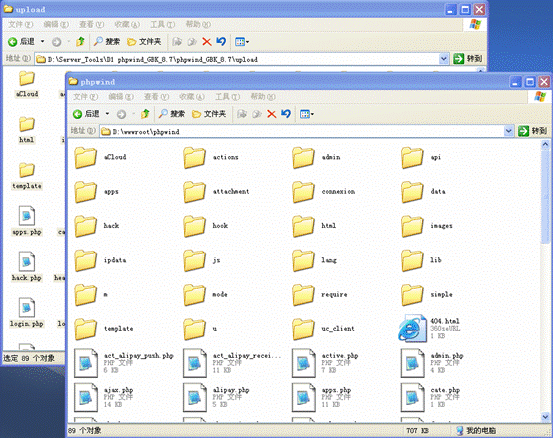Click Up folder icon in phpwind toolbar

pyautogui.click(x=145, y=114)
